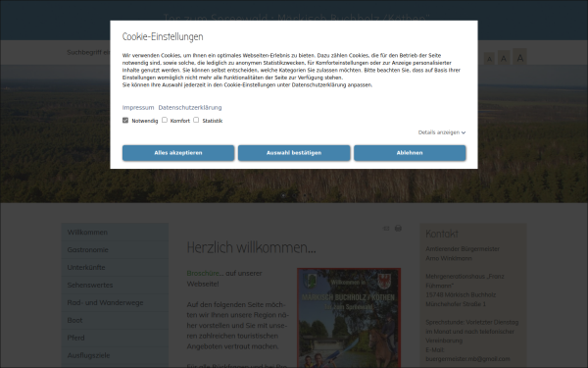Click the Münchehofer Straße 1 address
Screen dimensions: 588x368
pyautogui.click(x=456, y=304)
